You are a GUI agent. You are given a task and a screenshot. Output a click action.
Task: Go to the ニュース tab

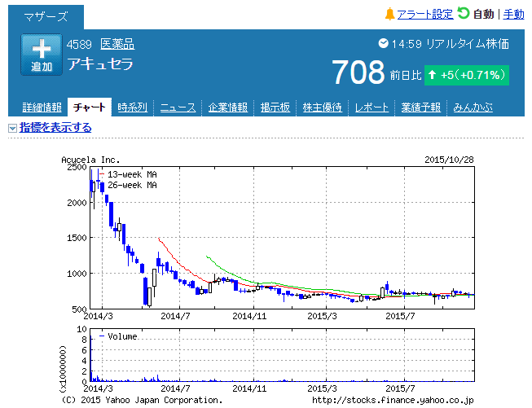[x=178, y=107]
